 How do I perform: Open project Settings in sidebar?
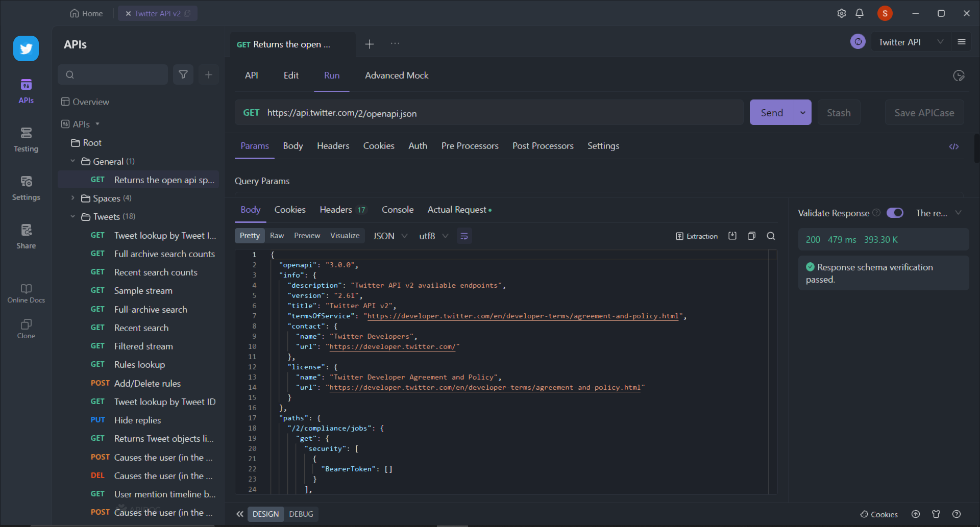coord(26,188)
